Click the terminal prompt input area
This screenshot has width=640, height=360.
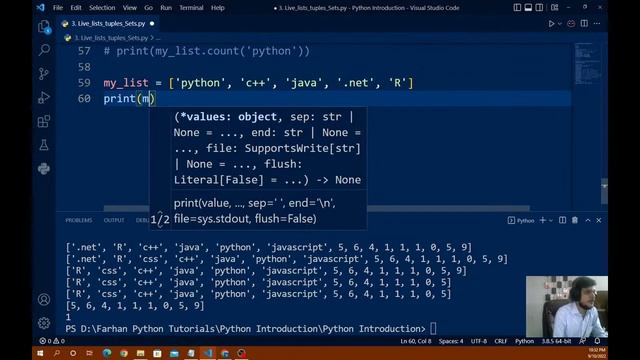point(433,329)
